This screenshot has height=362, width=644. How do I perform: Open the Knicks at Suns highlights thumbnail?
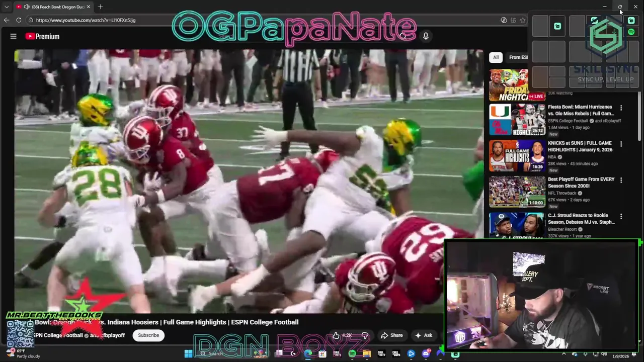[517, 156]
